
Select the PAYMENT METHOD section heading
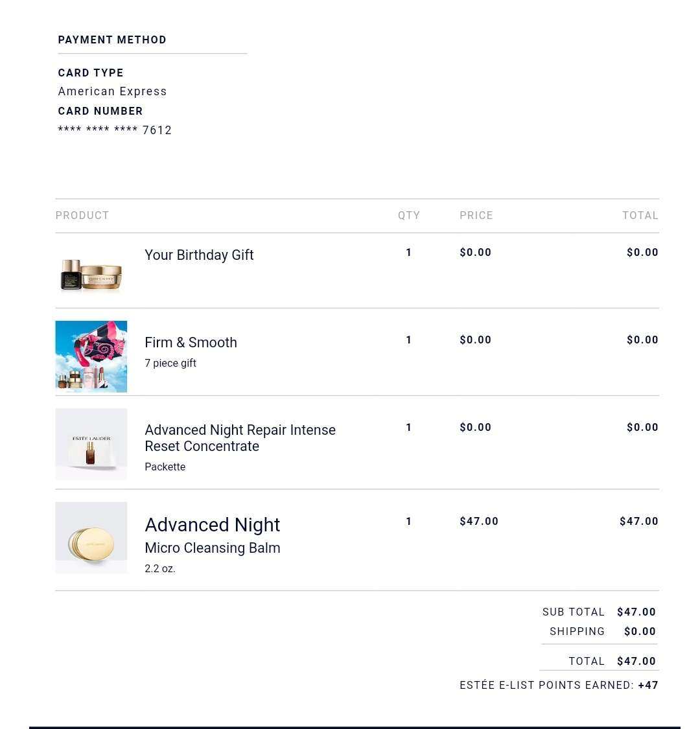click(112, 40)
